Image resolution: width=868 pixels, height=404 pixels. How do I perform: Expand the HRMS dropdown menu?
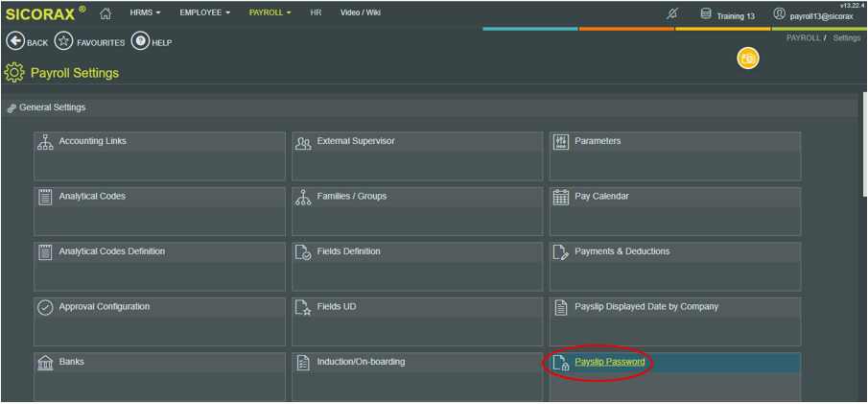pyautogui.click(x=145, y=13)
